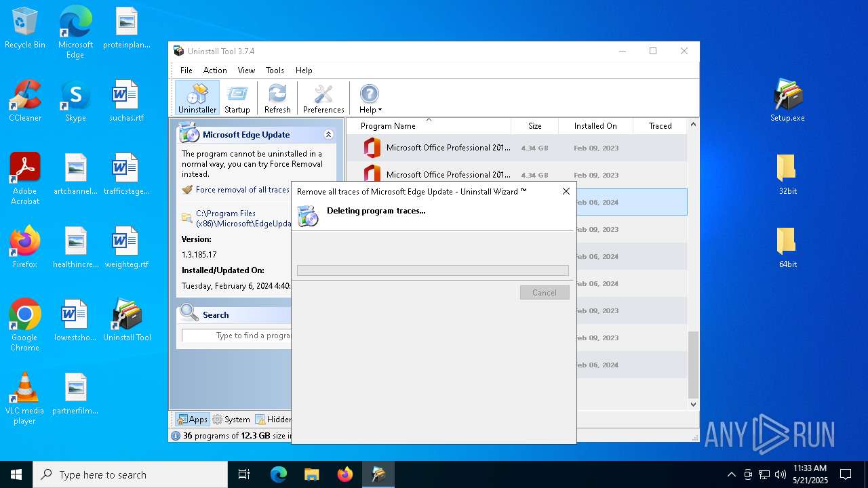The image size is (868, 488).
Task: Select the weighteg.rtf desktop file
Action: point(127,248)
